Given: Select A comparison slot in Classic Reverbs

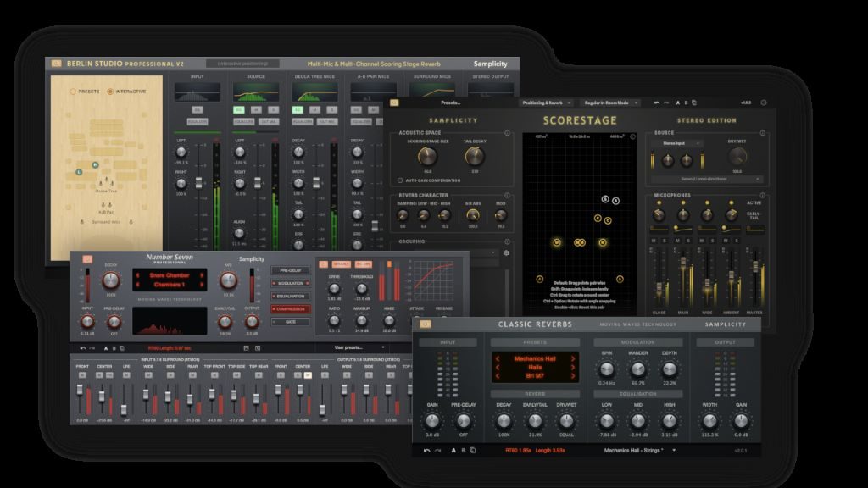Looking at the screenshot, I should [x=453, y=451].
